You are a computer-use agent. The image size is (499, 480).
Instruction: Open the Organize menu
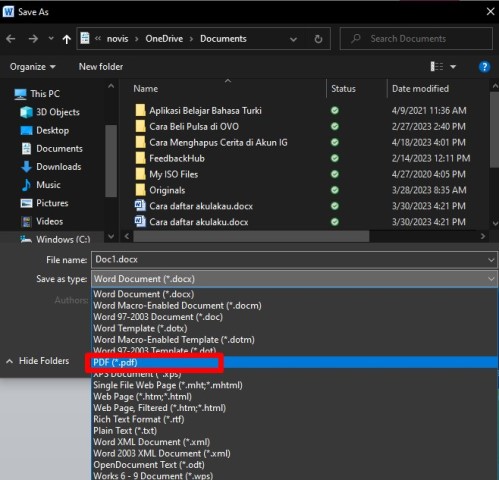[x=33, y=67]
